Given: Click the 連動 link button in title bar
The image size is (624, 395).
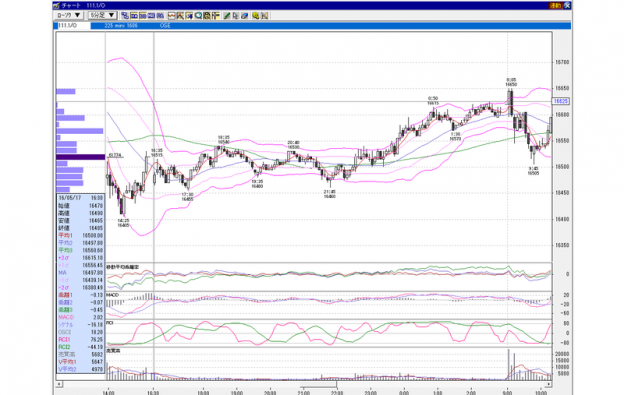Looking at the screenshot, I should [x=555, y=6].
